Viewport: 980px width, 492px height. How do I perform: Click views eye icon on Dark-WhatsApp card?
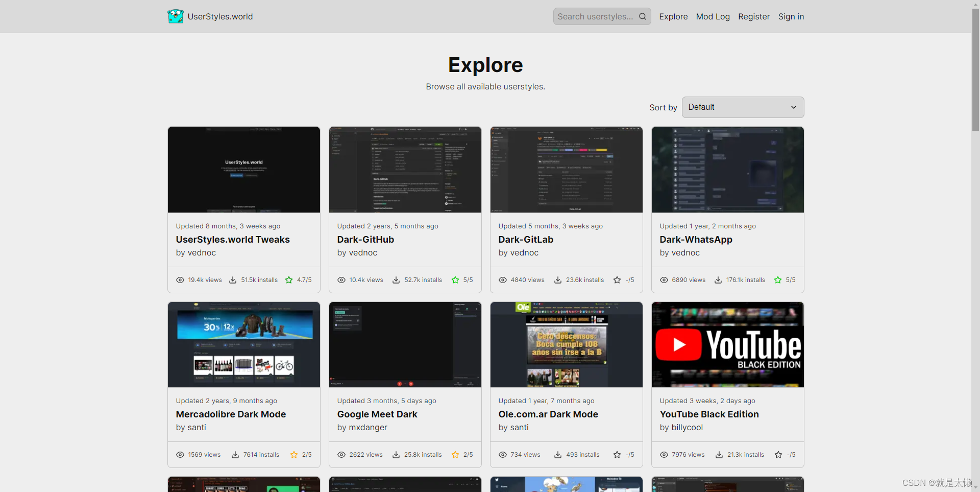(x=664, y=280)
